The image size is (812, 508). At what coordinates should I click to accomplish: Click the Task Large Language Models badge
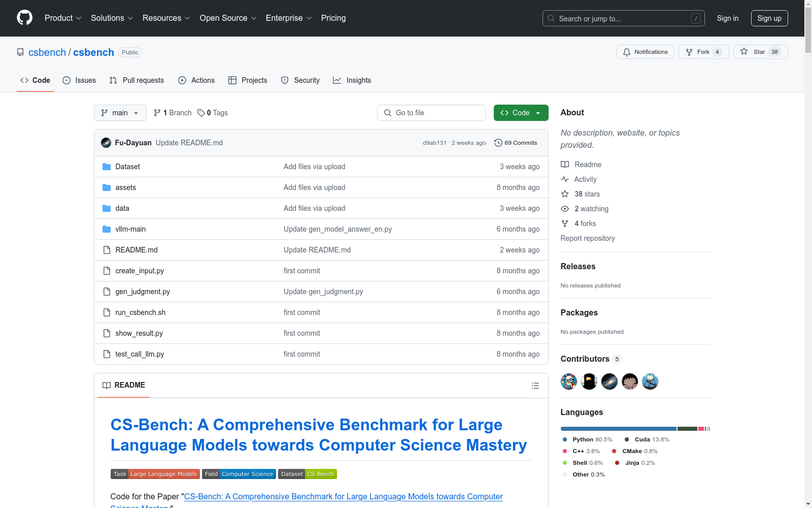[x=155, y=474]
